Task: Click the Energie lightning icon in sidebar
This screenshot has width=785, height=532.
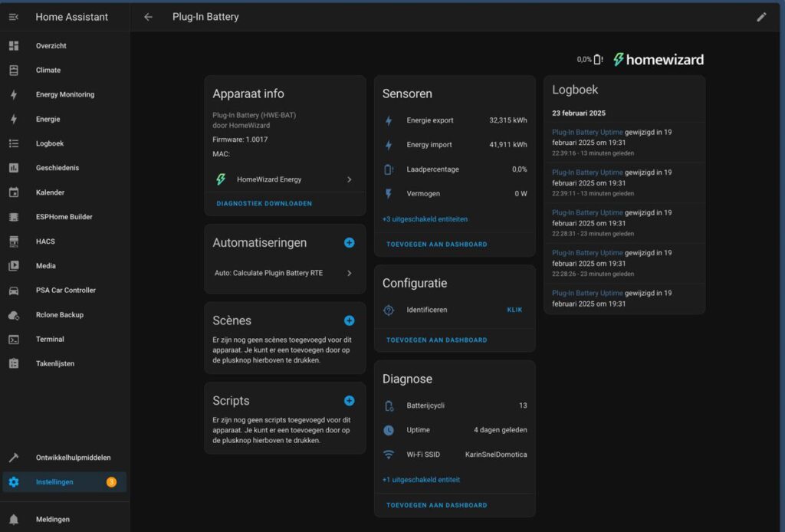Action: [x=14, y=119]
